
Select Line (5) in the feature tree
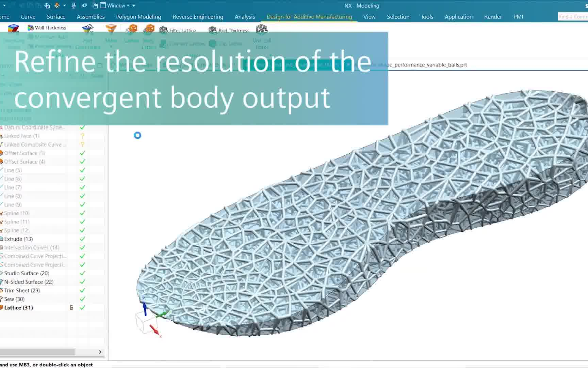click(x=13, y=170)
